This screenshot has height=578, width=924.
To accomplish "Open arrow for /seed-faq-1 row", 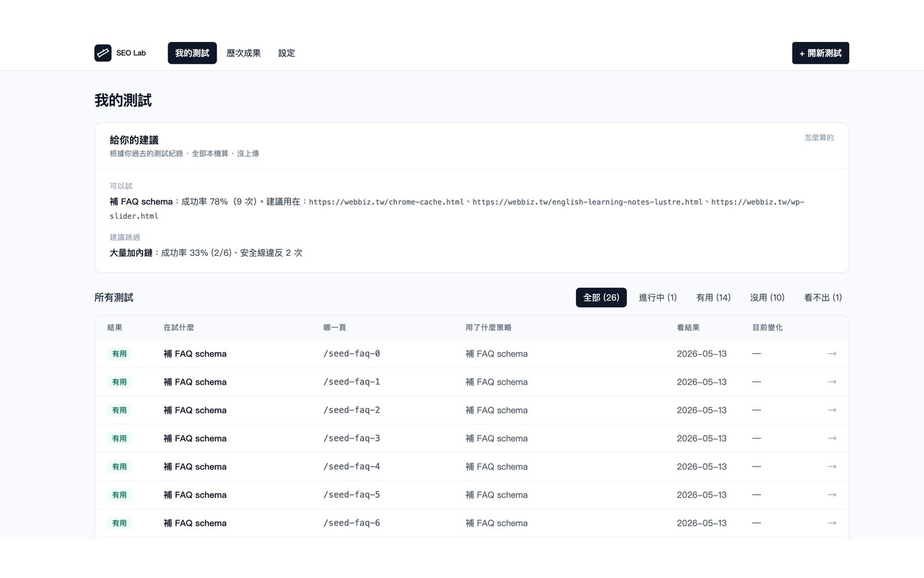I will click(x=832, y=381).
